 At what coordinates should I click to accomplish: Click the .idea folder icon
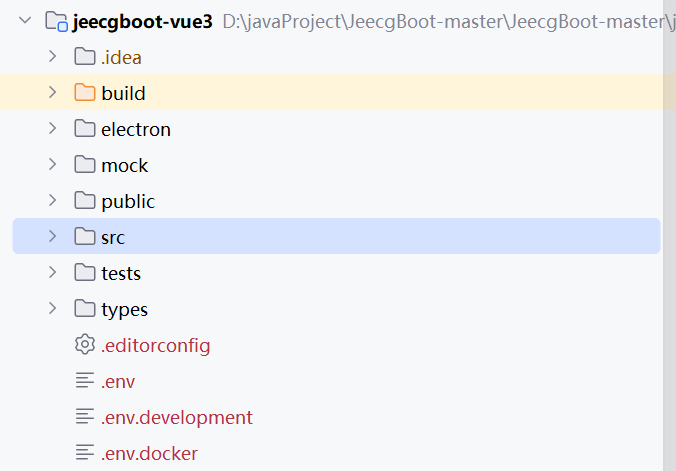[84, 57]
